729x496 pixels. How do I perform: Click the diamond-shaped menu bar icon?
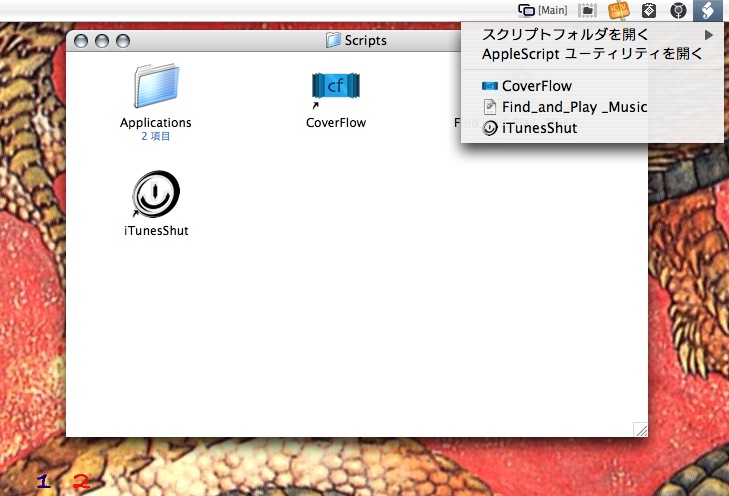click(649, 10)
